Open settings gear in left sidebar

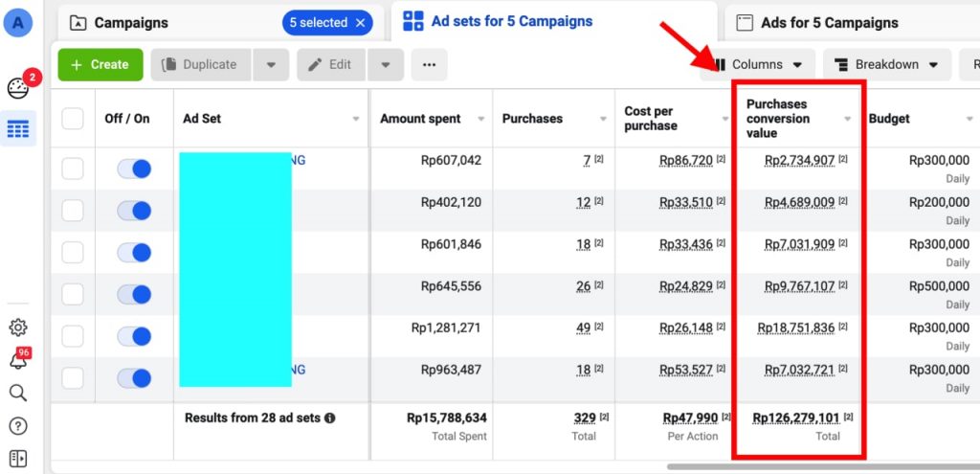(18, 327)
